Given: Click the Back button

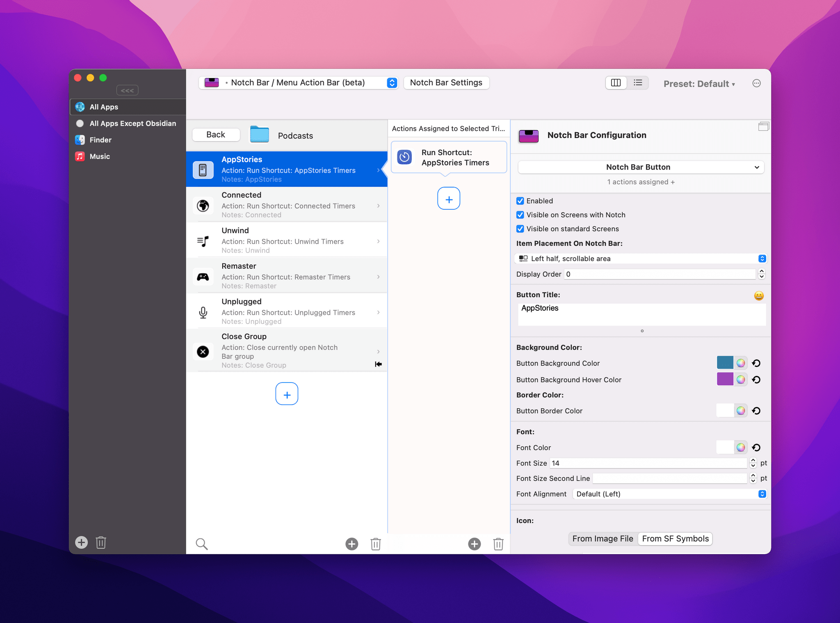Looking at the screenshot, I should pos(216,135).
